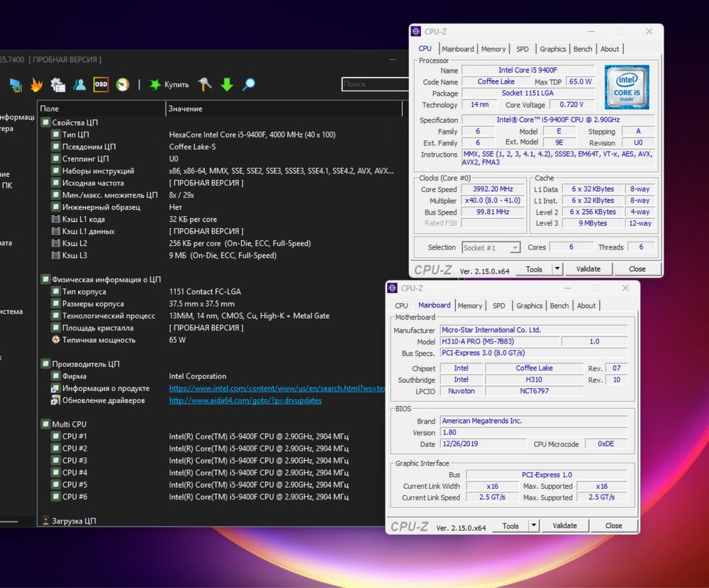The image size is (709, 588).
Task: Focus the Поиск search field in AIDA64
Action: click(375, 84)
